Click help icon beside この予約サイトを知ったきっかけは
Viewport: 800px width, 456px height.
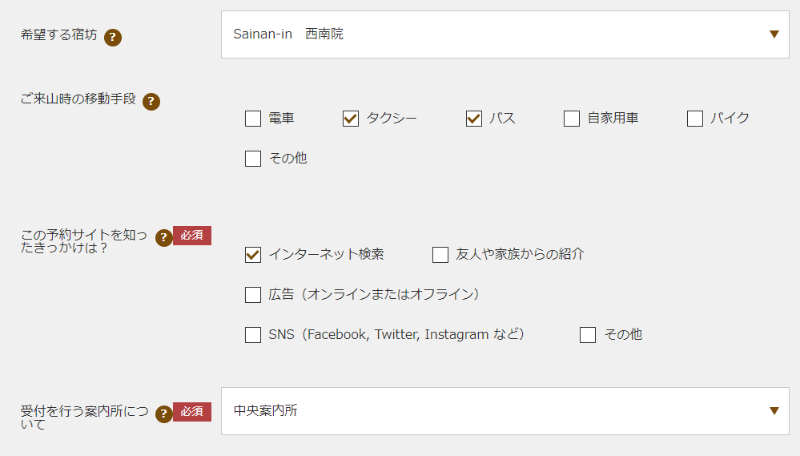tap(164, 238)
